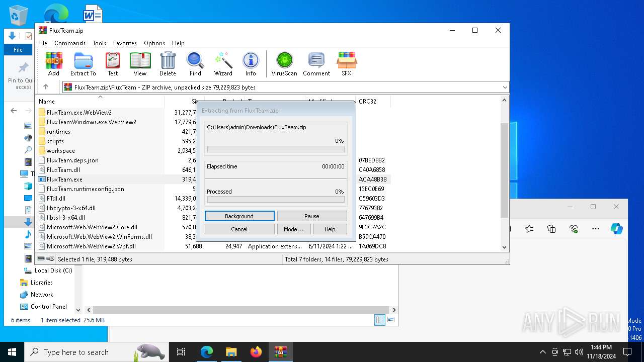The width and height of the screenshot is (644, 362).
Task: Select FTdl.dll file
Action: (56, 199)
